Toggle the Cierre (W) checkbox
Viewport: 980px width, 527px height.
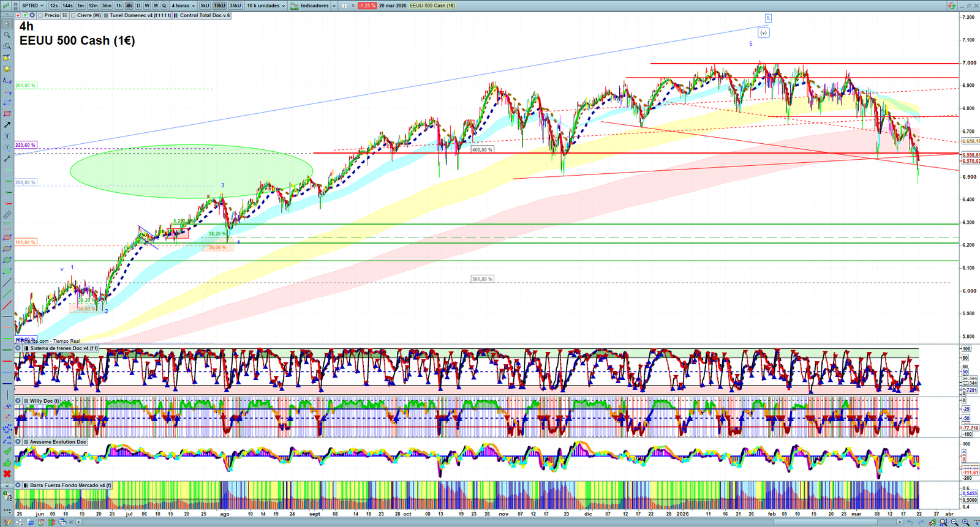73,15
